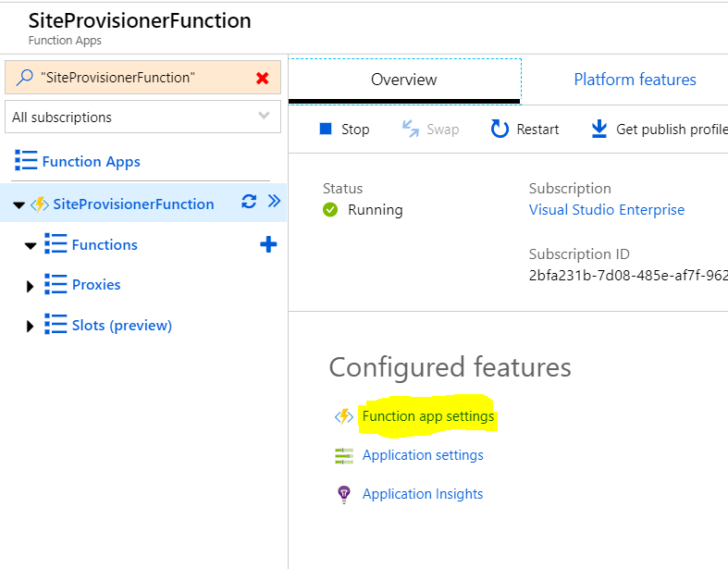Expand the Proxies tree node

[31, 286]
